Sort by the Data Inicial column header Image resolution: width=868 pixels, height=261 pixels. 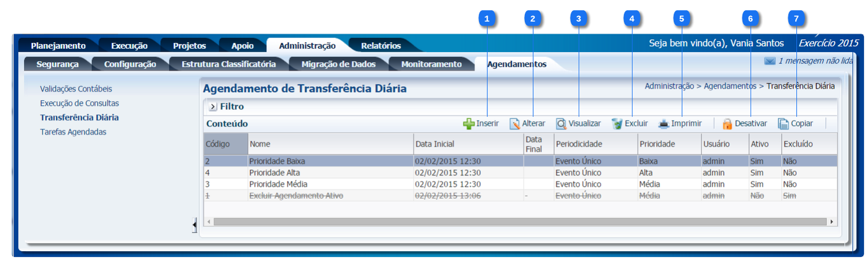(435, 144)
